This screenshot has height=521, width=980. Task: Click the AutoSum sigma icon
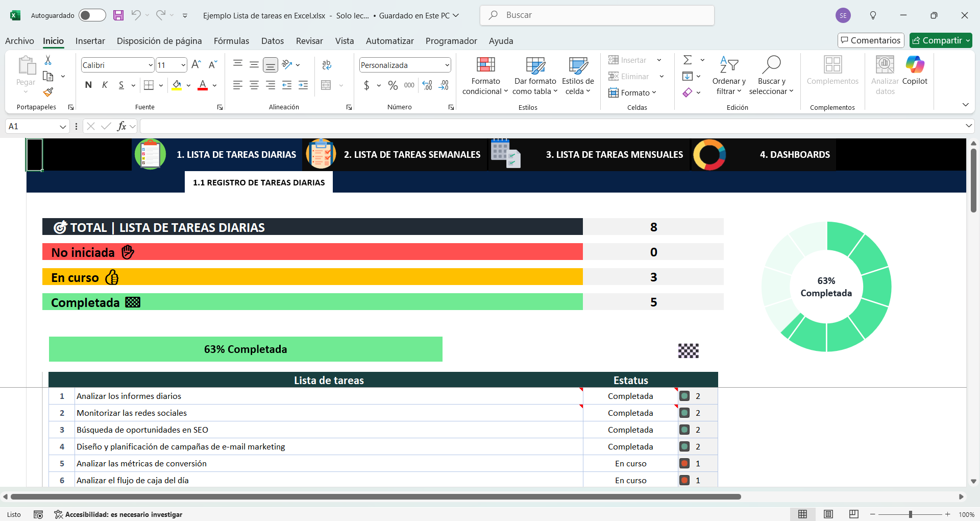pos(688,60)
